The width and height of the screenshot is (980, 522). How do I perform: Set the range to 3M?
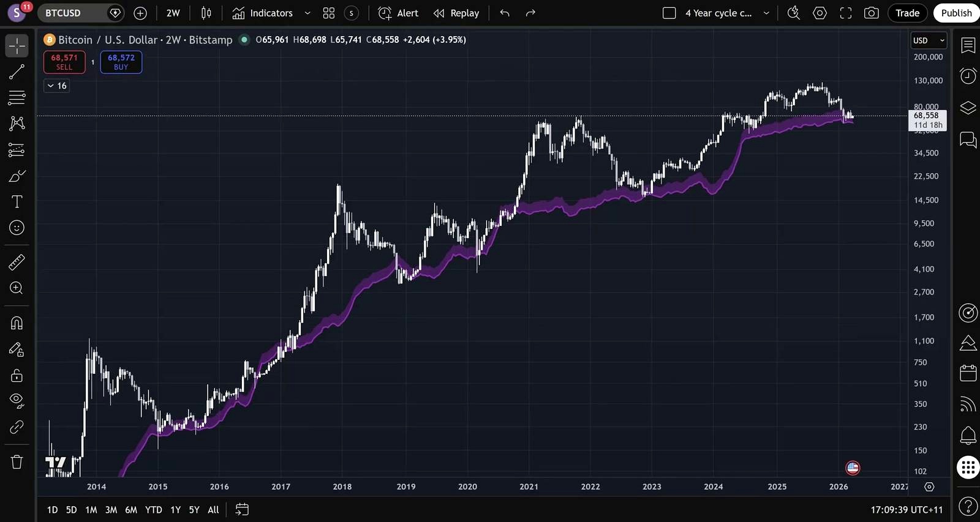pos(111,510)
